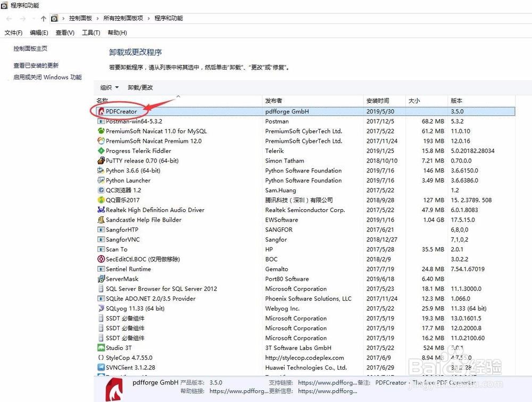Image resolution: width=532 pixels, height=402 pixels.
Task: Click publisher cell 'Telerik'
Action: [x=274, y=151]
